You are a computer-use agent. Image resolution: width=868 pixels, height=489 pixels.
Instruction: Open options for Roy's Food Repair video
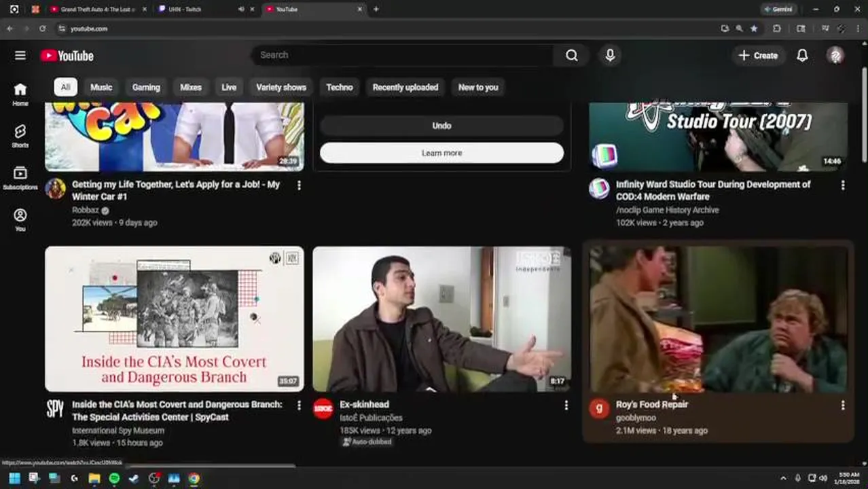843,405
